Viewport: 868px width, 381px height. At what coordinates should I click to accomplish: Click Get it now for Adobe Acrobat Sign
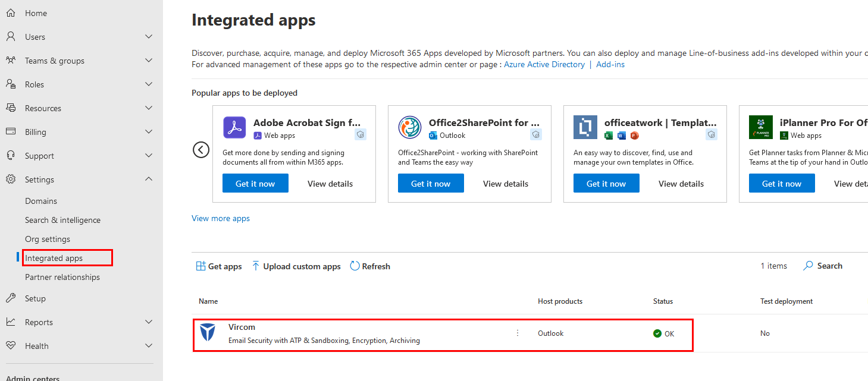pyautogui.click(x=255, y=183)
